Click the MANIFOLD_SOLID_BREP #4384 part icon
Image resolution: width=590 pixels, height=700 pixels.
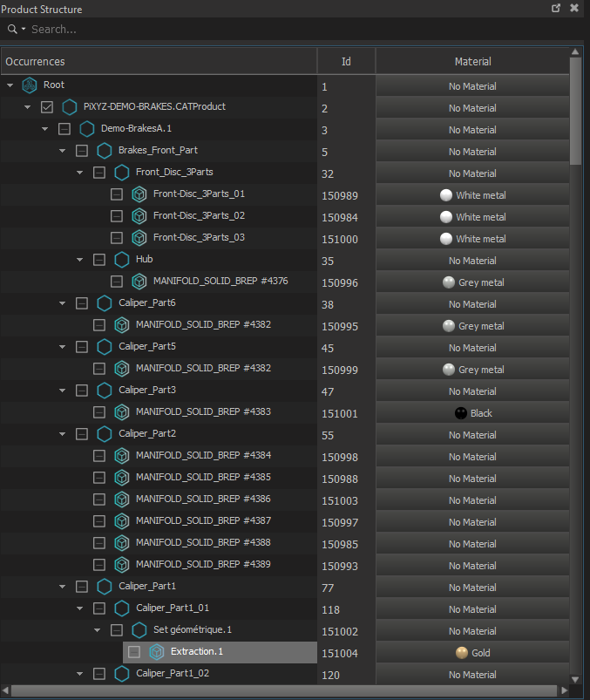(x=121, y=456)
